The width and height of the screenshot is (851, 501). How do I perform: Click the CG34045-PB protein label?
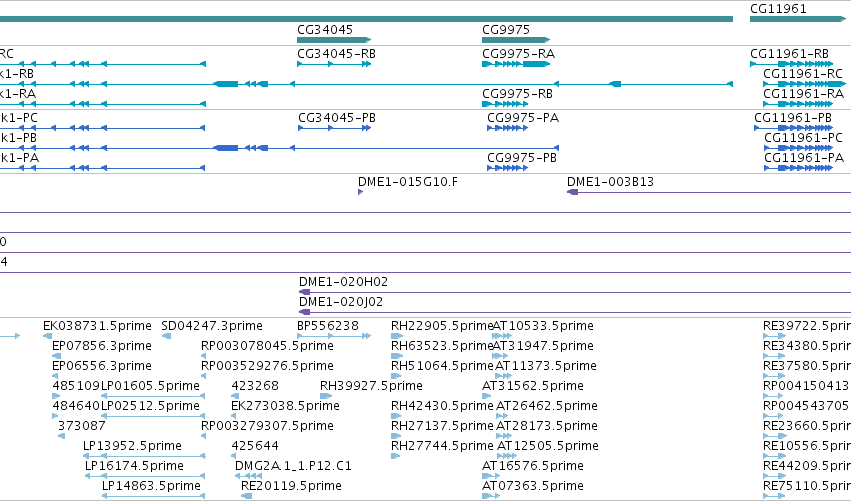click(x=337, y=118)
